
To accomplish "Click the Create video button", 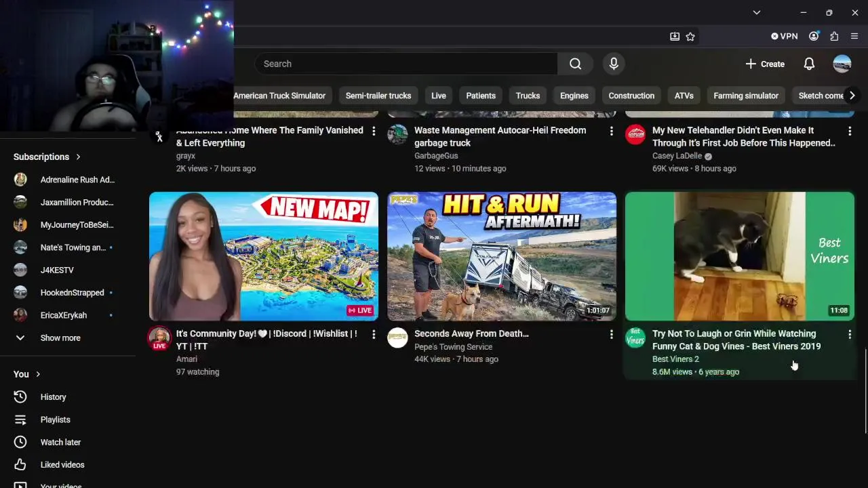I will (x=765, y=64).
